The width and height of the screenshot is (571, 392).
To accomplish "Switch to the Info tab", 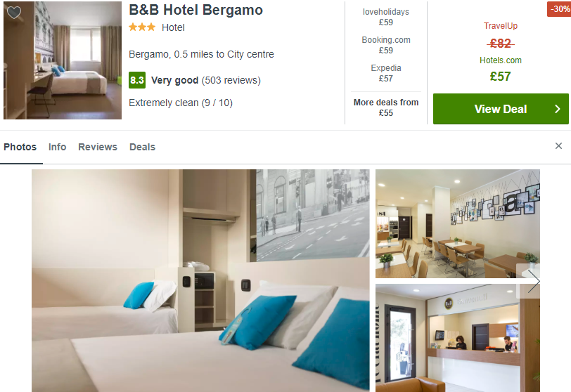I will (x=57, y=147).
